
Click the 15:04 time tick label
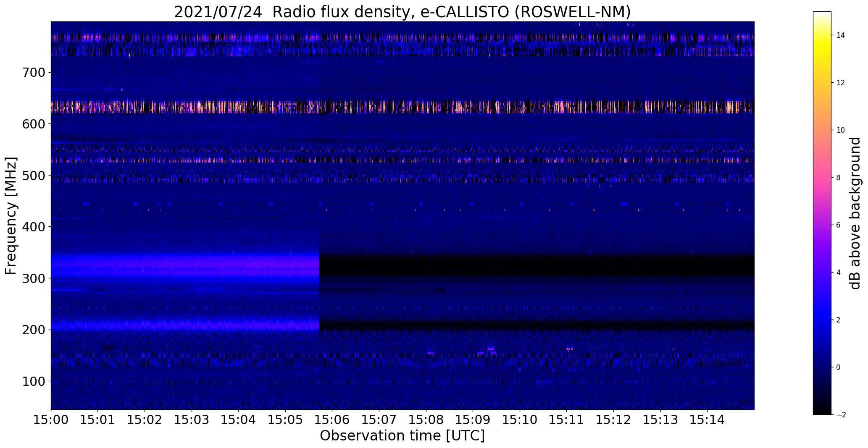[x=238, y=419]
